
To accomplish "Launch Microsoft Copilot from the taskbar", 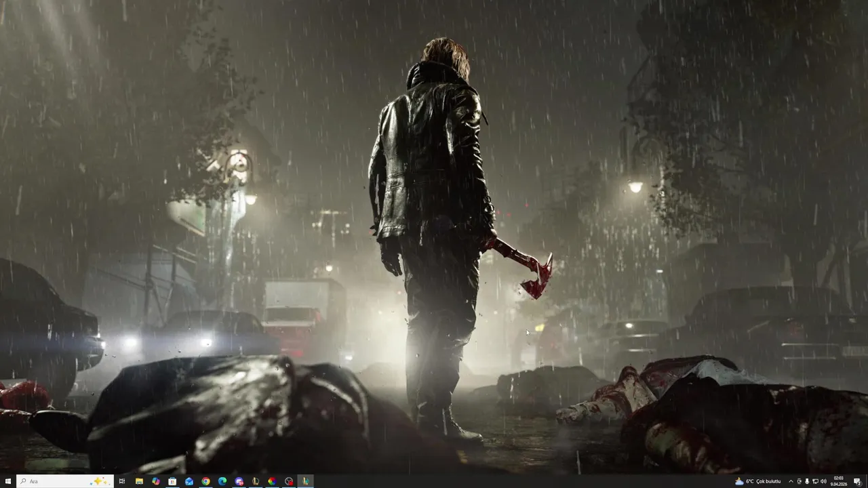I will point(156,481).
